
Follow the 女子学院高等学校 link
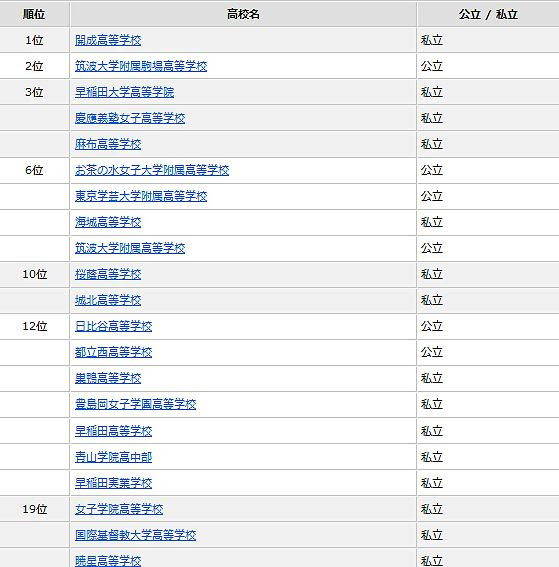pos(119,510)
